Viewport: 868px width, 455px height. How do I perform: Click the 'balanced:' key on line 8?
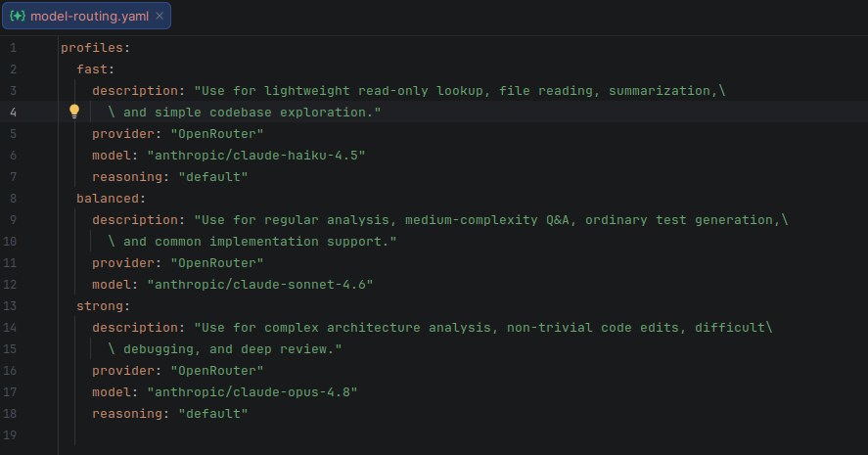[x=111, y=199]
